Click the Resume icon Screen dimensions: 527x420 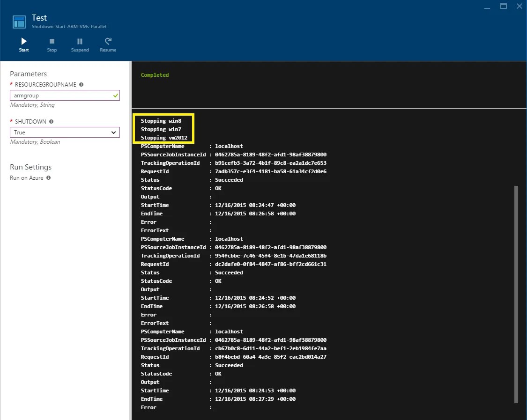pyautogui.click(x=108, y=41)
